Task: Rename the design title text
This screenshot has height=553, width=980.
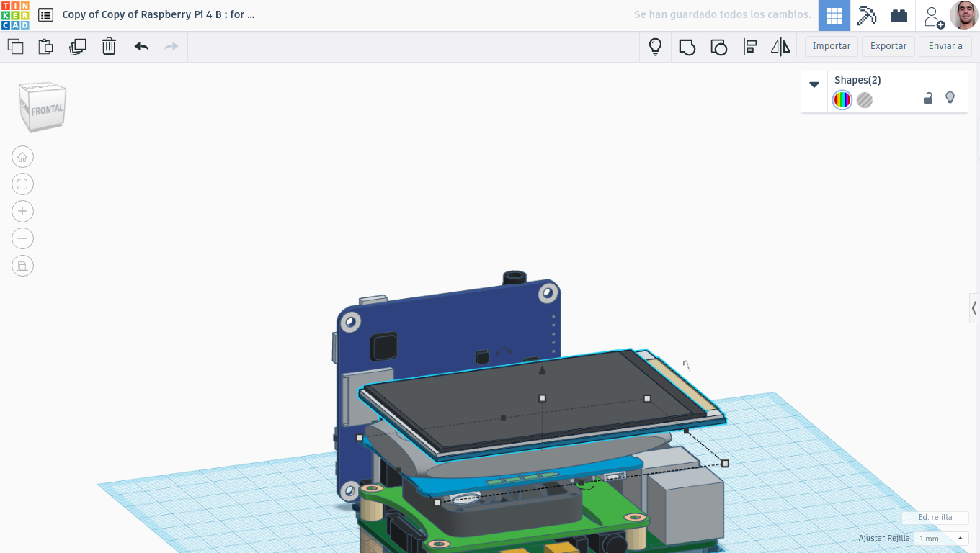Action: pyautogui.click(x=159, y=14)
